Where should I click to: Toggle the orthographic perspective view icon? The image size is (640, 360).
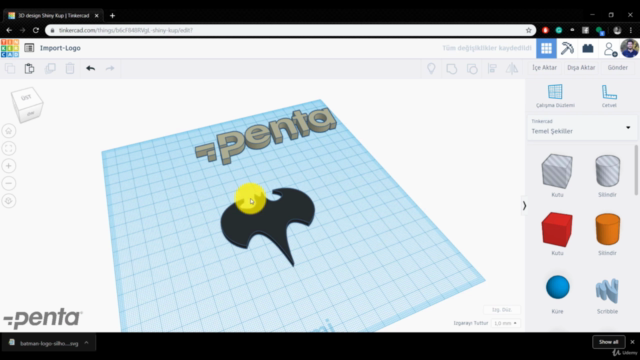(9, 201)
